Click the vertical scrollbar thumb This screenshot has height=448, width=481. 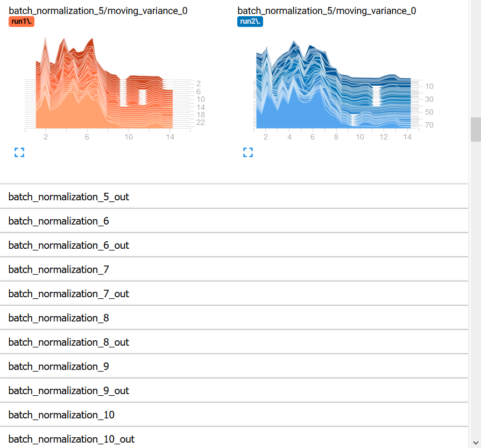(476, 129)
